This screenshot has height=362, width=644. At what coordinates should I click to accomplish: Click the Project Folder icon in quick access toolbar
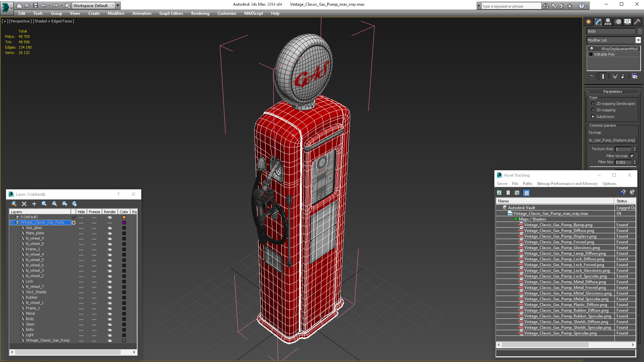click(67, 6)
